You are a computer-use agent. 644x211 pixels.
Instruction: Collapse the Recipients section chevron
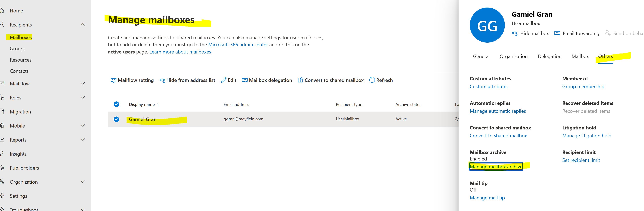pyautogui.click(x=83, y=25)
